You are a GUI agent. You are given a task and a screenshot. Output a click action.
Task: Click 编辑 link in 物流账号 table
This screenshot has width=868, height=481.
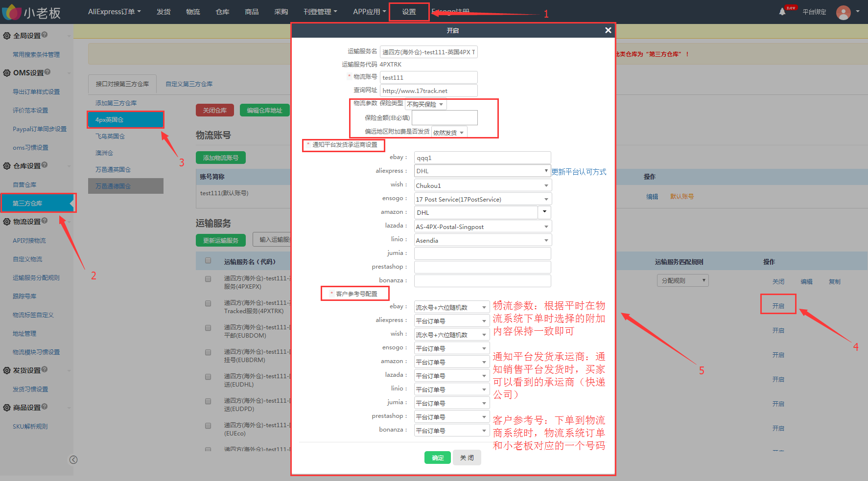[x=652, y=196]
